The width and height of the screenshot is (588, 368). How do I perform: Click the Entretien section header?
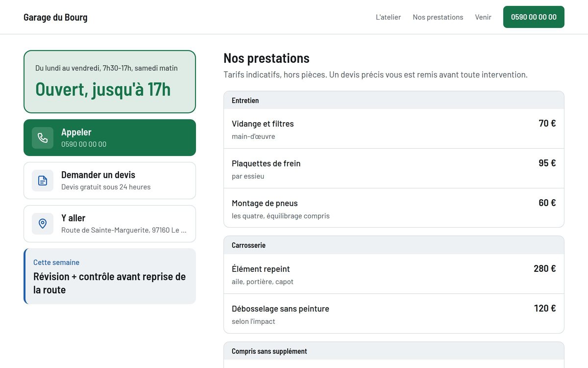[394, 100]
